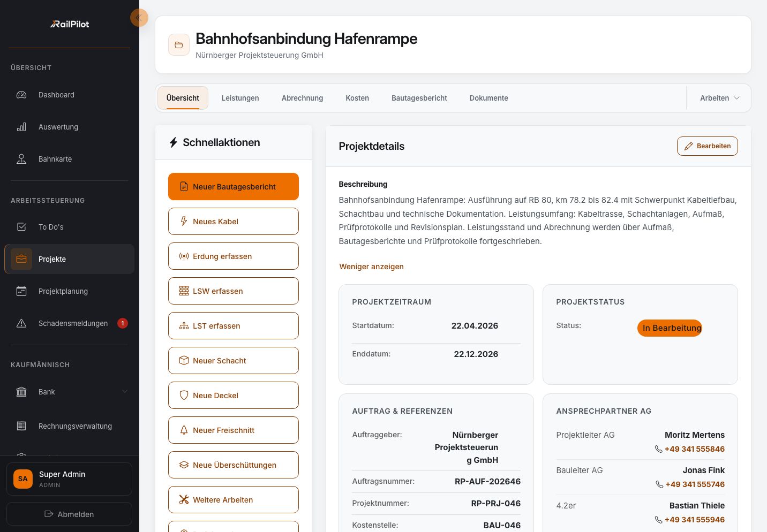
Task: Click the Neues Kabel button
Action: (x=234, y=222)
